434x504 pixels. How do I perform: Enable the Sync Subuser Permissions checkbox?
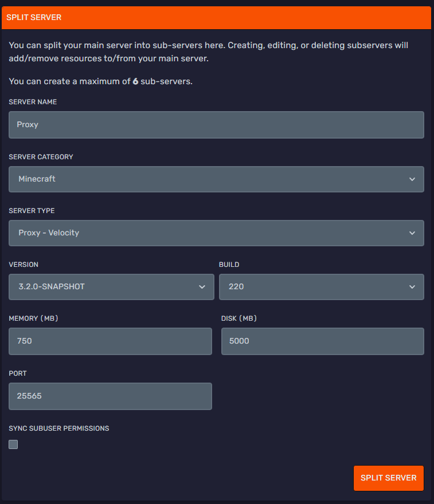pyautogui.click(x=13, y=444)
